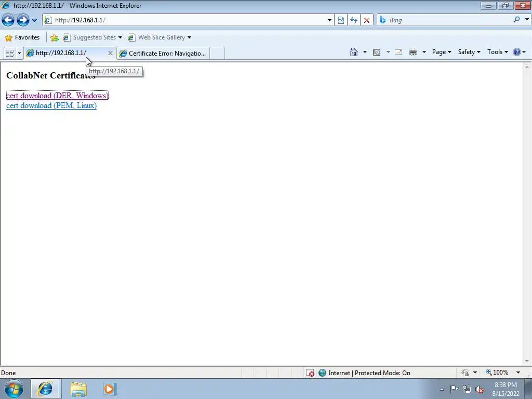
Task: Open the recent pages dropdown arrow
Action: [x=34, y=20]
